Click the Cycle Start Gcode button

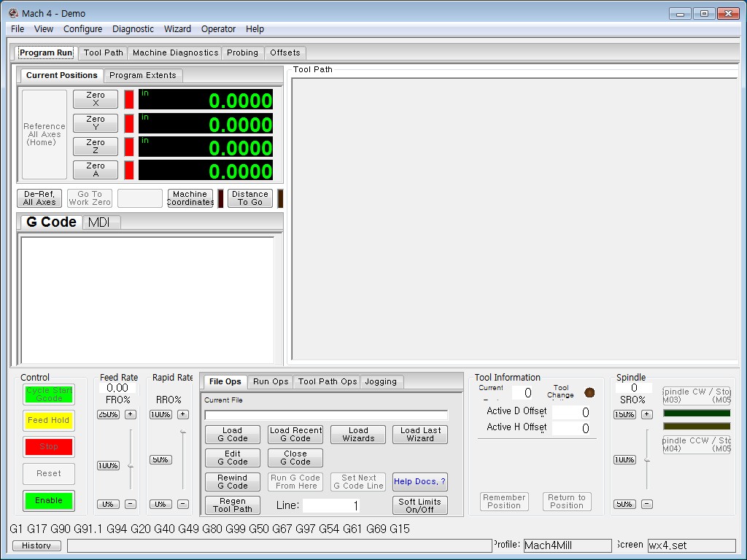[x=49, y=394]
